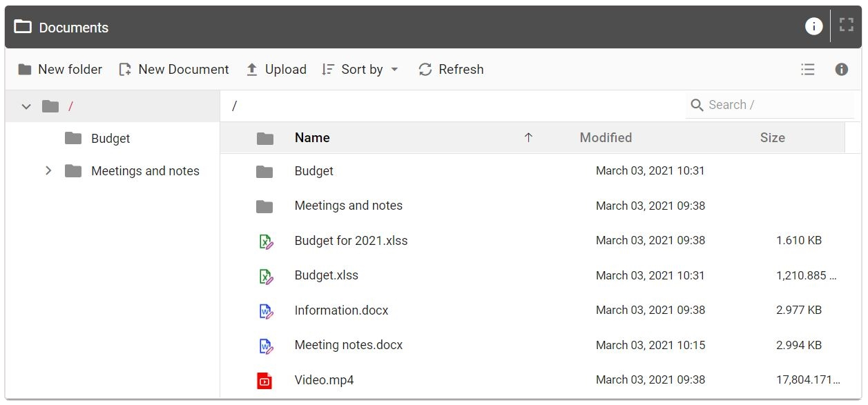This screenshot has width=868, height=405.
Task: Select Budget folder in the tree
Action: [110, 139]
